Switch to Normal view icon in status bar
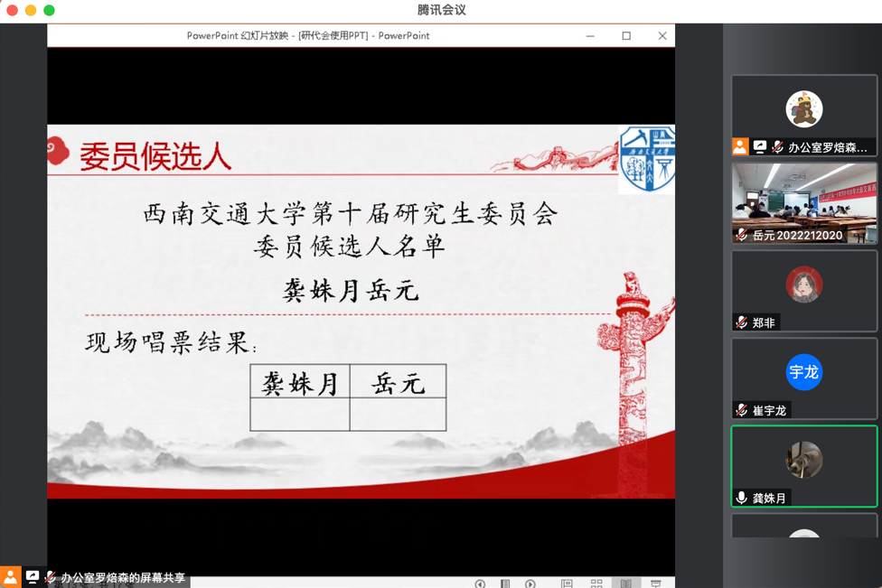The height and width of the screenshot is (588, 882). [x=567, y=583]
